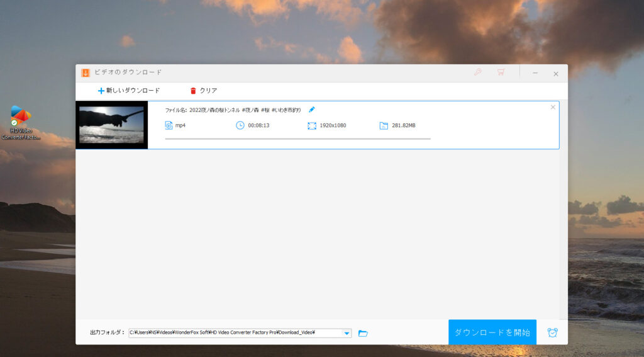
Task: Click the file size folder icon
Action: pos(384,125)
